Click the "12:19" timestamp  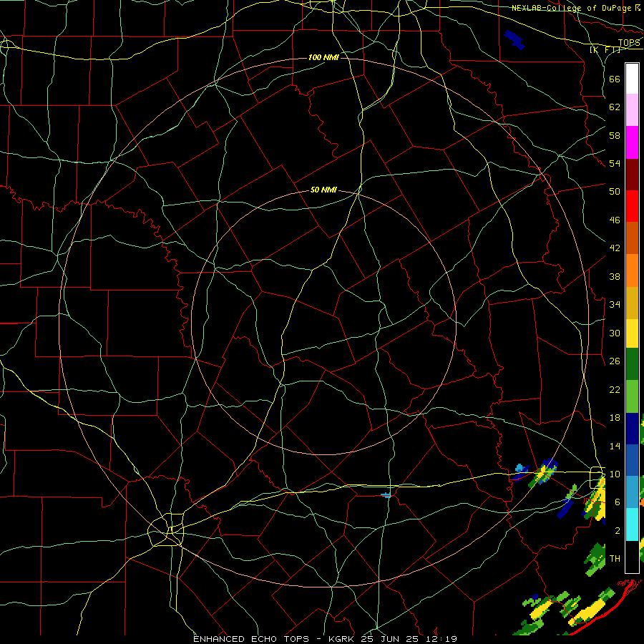(x=441, y=639)
